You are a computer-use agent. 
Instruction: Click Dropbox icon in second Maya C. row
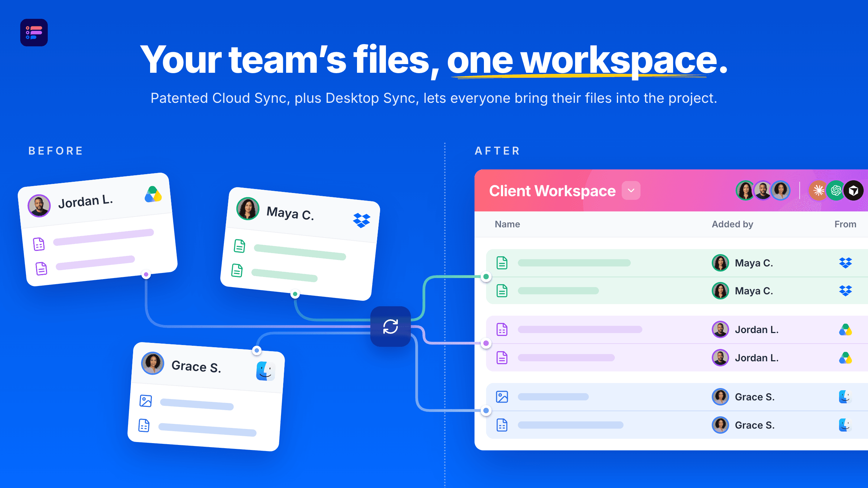[x=846, y=291]
